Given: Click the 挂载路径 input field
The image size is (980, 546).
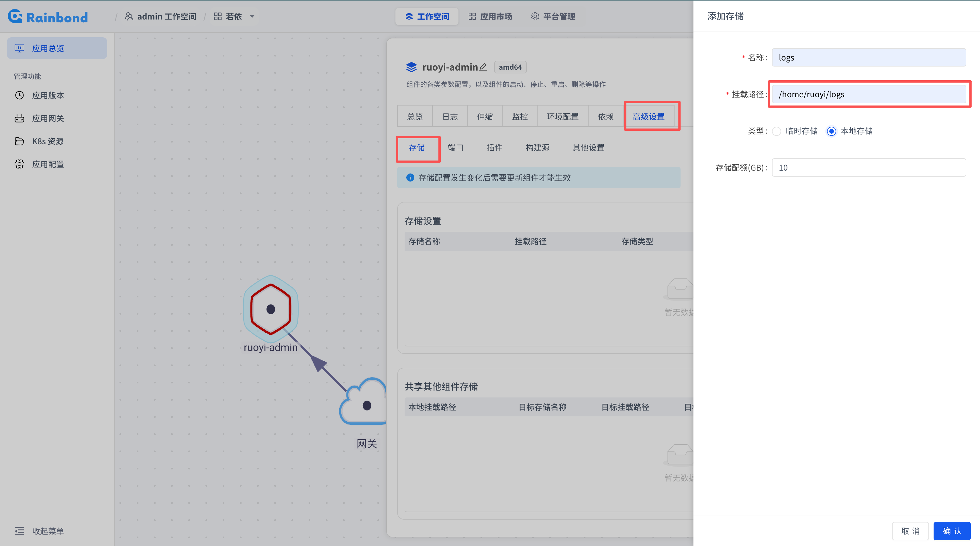Looking at the screenshot, I should [x=869, y=94].
